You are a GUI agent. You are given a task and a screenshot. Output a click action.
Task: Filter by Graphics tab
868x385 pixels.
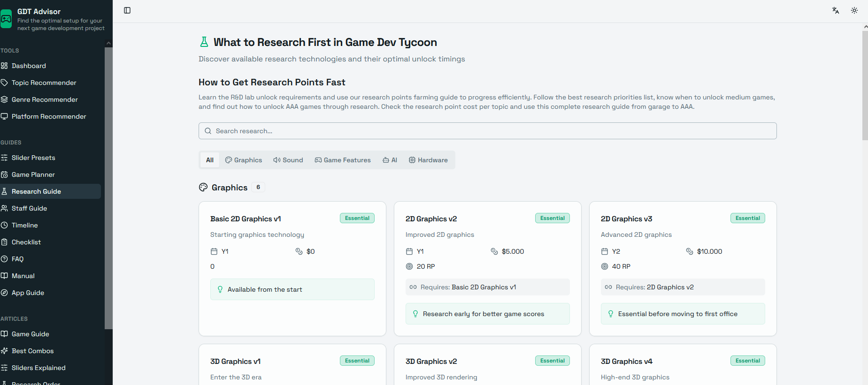click(x=244, y=160)
